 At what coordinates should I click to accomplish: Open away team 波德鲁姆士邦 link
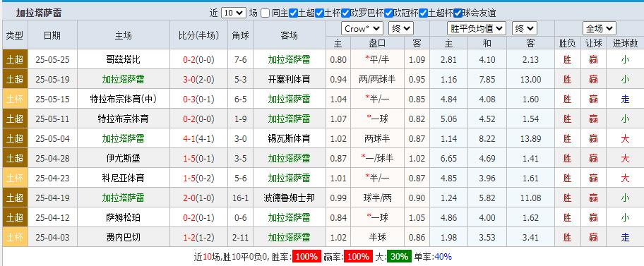pos(289,198)
